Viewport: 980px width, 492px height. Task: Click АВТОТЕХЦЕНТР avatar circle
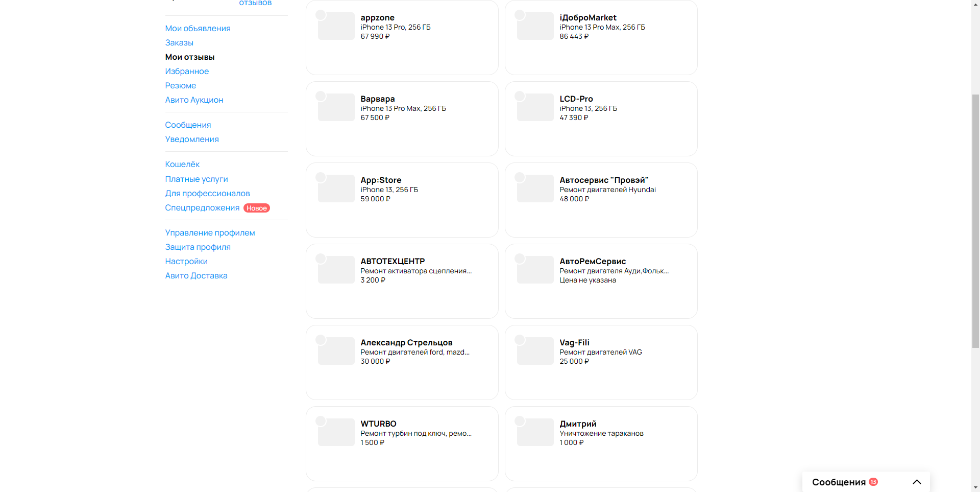(321, 259)
